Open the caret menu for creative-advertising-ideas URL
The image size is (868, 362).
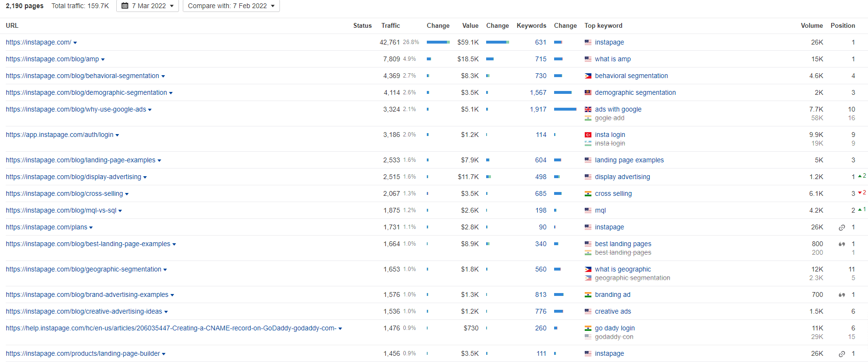click(166, 312)
